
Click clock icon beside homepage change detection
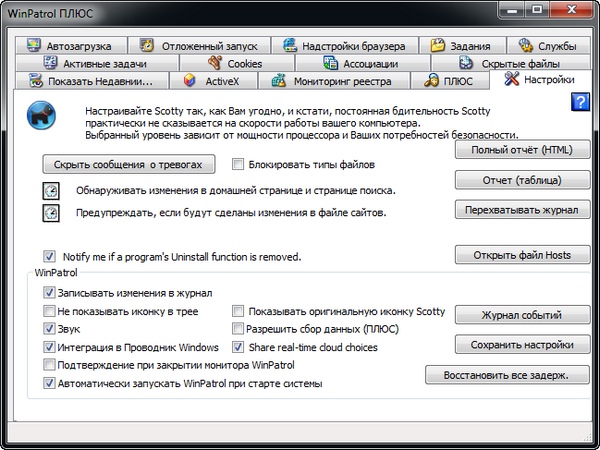pyautogui.click(x=51, y=190)
